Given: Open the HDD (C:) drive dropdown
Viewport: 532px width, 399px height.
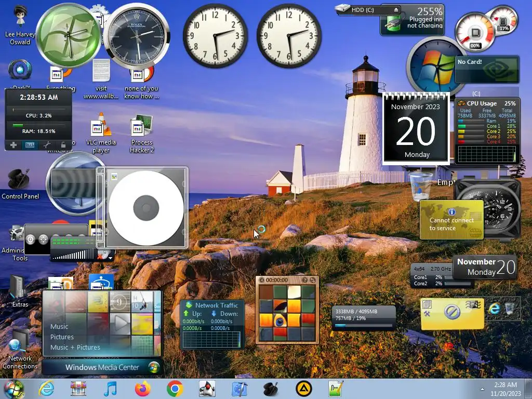Looking at the screenshot, I should [x=368, y=10].
